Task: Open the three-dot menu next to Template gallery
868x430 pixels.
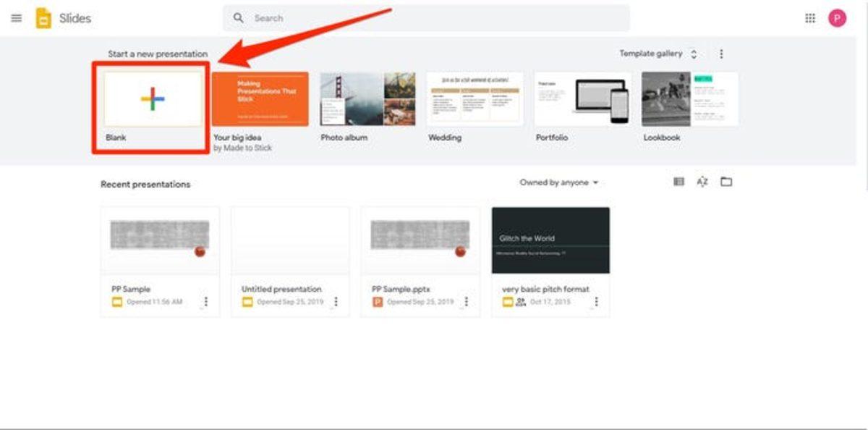Action: [720, 53]
